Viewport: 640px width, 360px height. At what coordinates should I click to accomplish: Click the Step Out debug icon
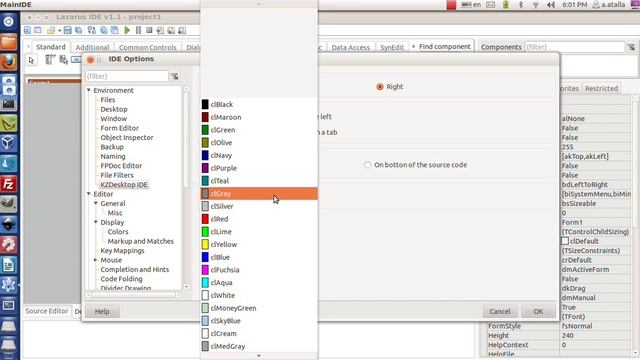pos(182,30)
